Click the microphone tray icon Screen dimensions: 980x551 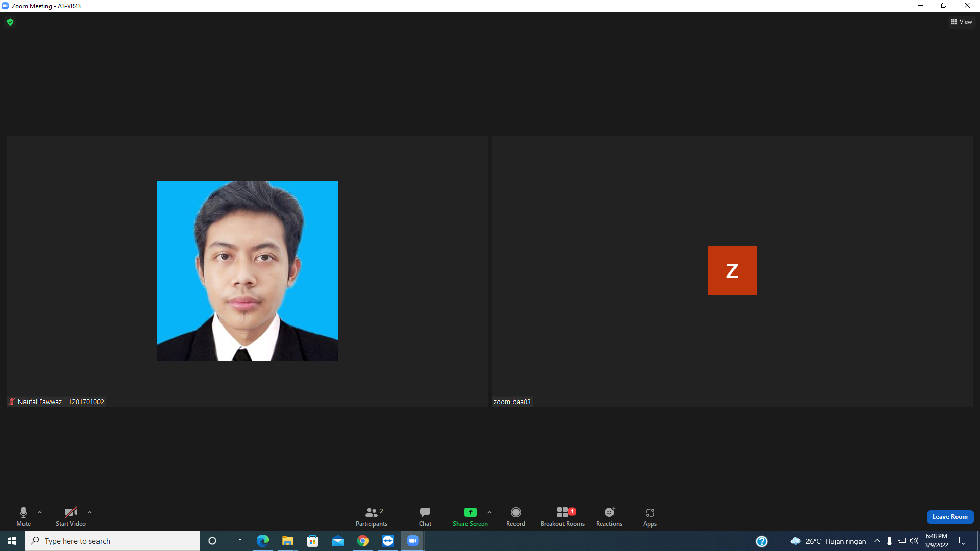tap(889, 541)
